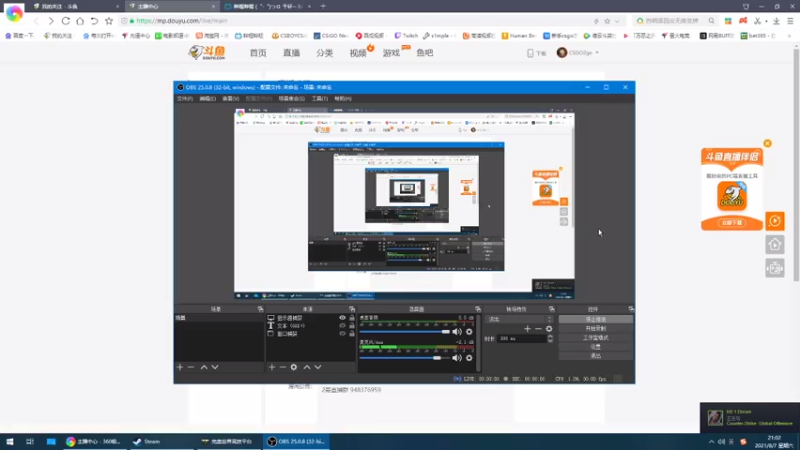
Task: Expand the address bar dropdown arrow
Action: [x=617, y=21]
